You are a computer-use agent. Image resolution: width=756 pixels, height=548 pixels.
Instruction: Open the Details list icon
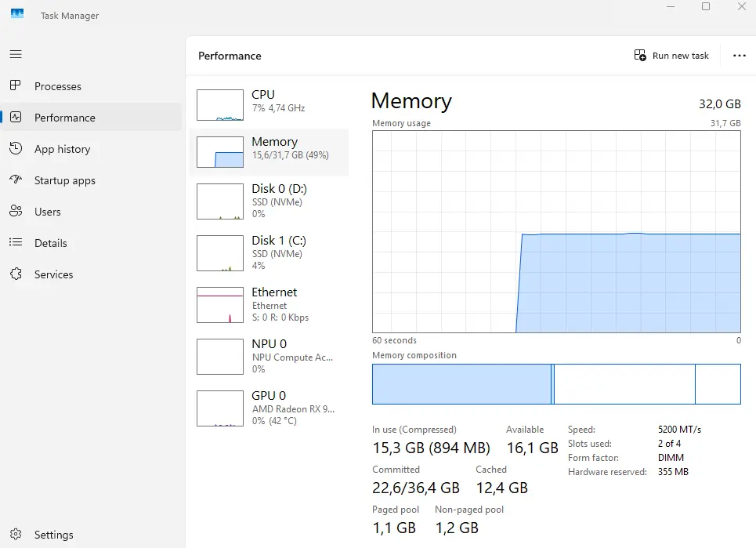click(16, 243)
